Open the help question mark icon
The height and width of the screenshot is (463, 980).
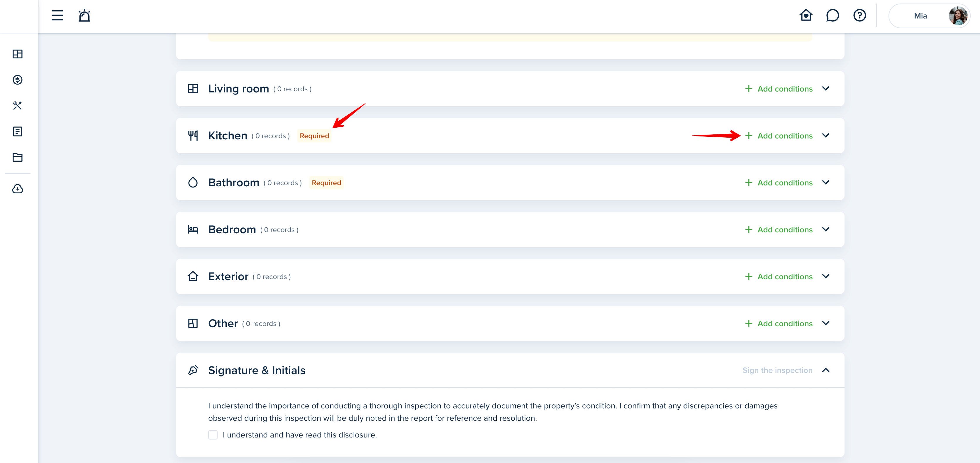tap(860, 16)
